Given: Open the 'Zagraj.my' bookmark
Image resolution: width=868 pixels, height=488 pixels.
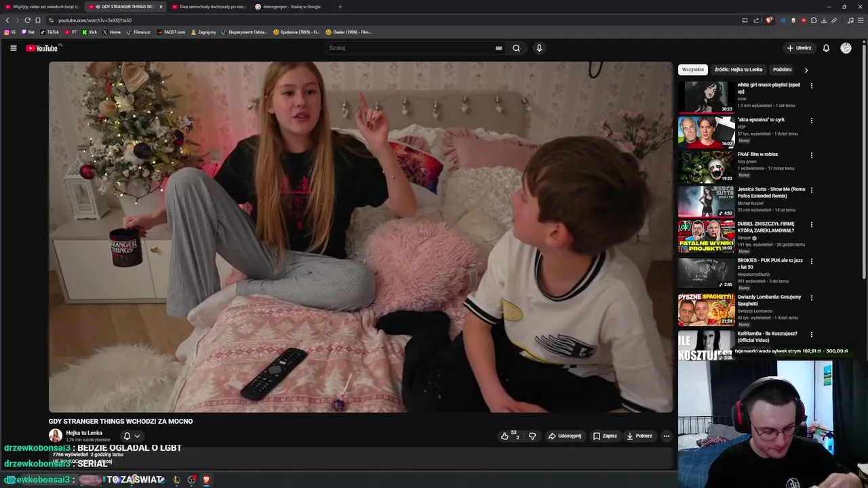Looking at the screenshot, I should (x=203, y=32).
